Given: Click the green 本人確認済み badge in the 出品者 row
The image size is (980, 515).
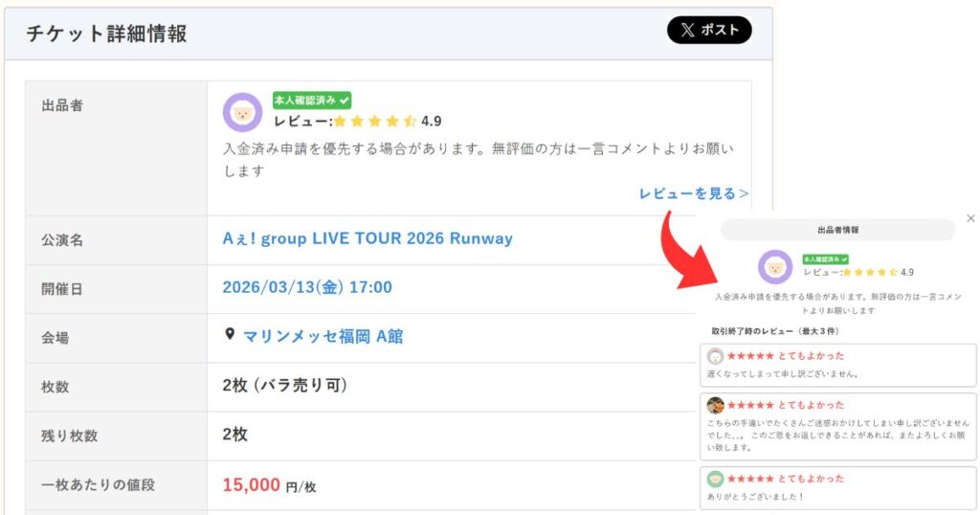Looking at the screenshot, I should [x=312, y=100].
